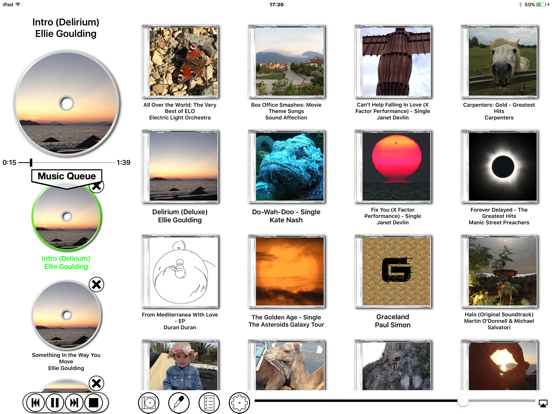Click the Do-Wah-Doo Kate Nash caption
The width and height of the screenshot is (552, 414).
[x=286, y=216]
